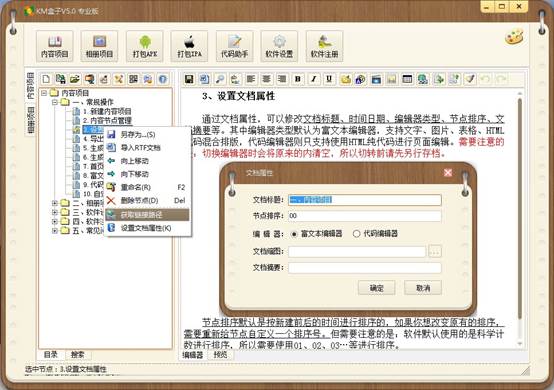
Task: Click the undo arrow in editor toolbar
Action: 486,79
